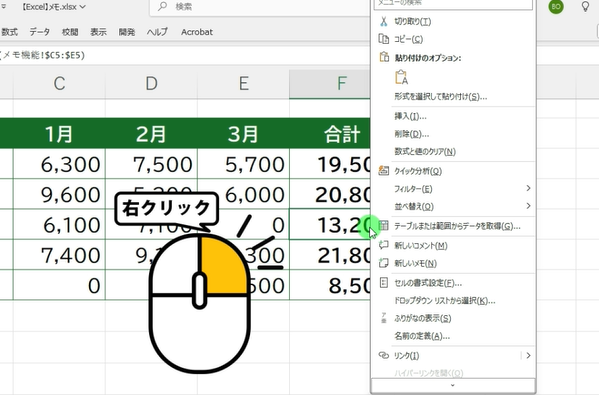The width and height of the screenshot is (599, 395).
Task: Select 数式と値のクリア(N)
Action: (425, 151)
